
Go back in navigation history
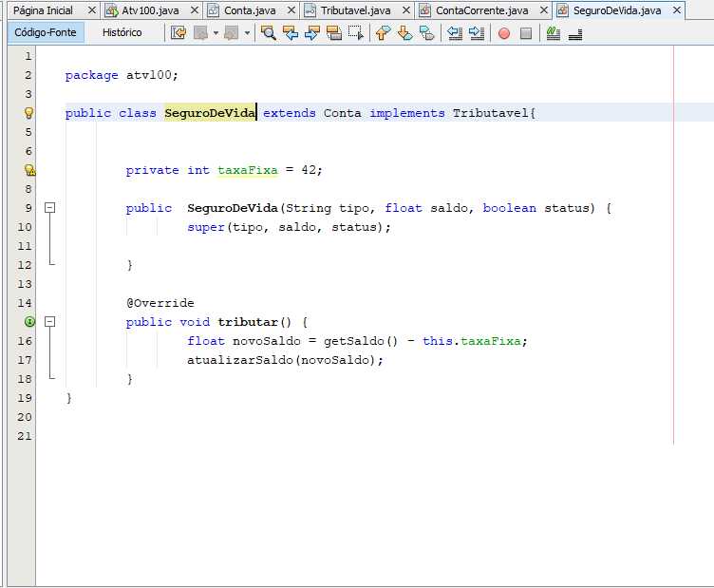click(201, 33)
